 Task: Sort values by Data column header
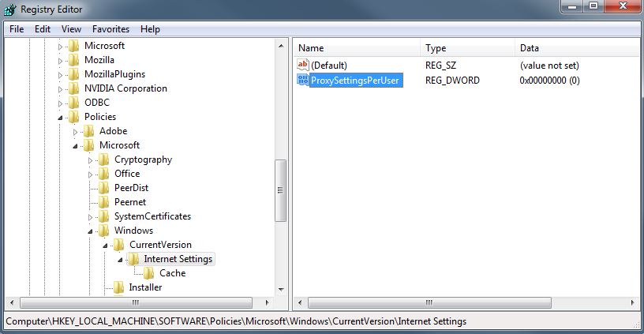(x=578, y=48)
